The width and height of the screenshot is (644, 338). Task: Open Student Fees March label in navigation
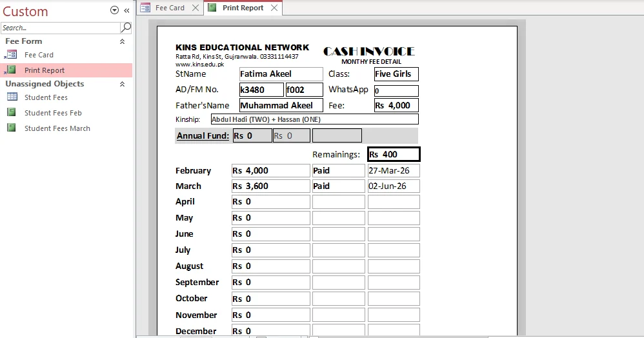click(x=57, y=128)
